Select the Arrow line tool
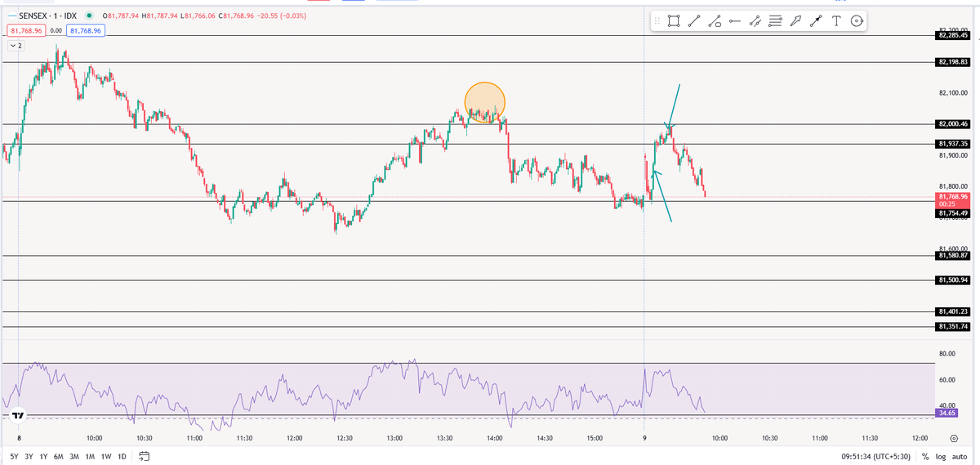This screenshot has height=465, width=980. (816, 22)
